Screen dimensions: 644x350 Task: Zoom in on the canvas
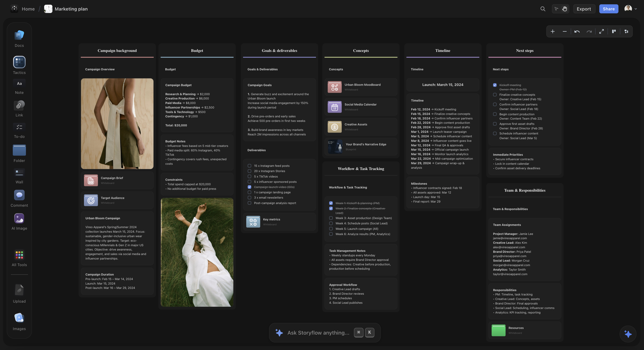553,31
